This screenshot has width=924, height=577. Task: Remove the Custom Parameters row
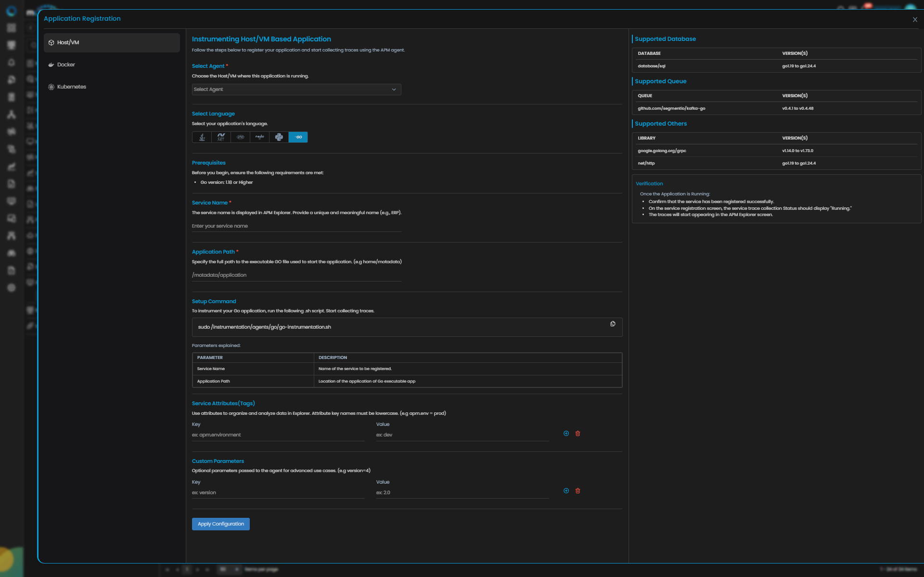[x=578, y=491]
